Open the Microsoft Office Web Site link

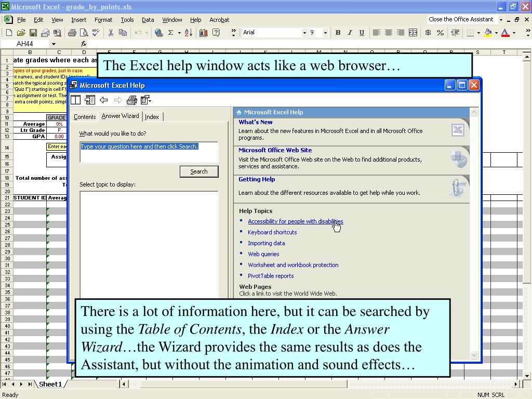[275, 150]
